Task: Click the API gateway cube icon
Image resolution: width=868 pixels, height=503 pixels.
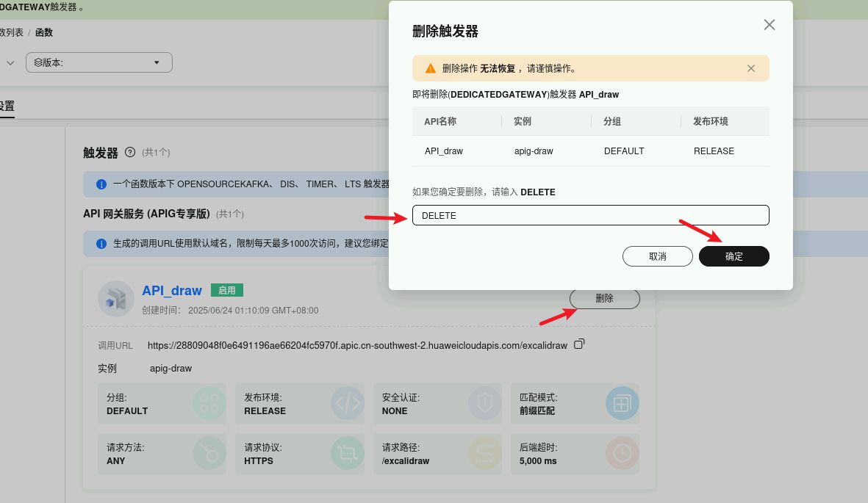Action: (116, 299)
